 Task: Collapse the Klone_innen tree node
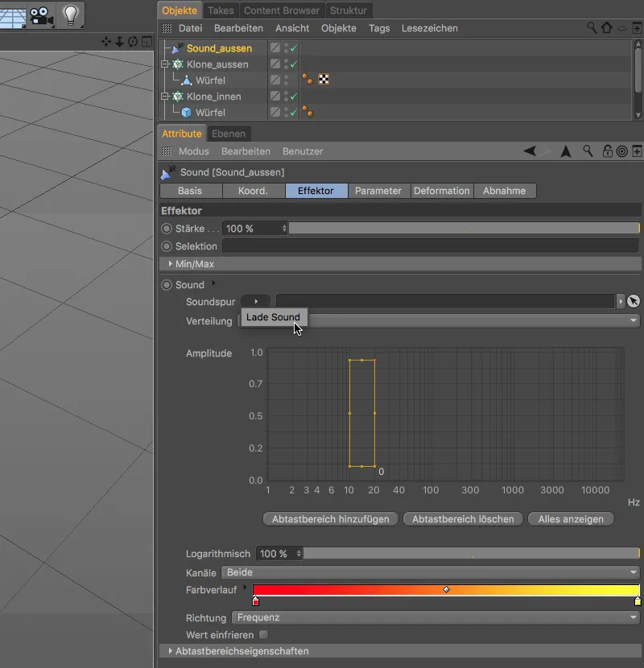[164, 97]
